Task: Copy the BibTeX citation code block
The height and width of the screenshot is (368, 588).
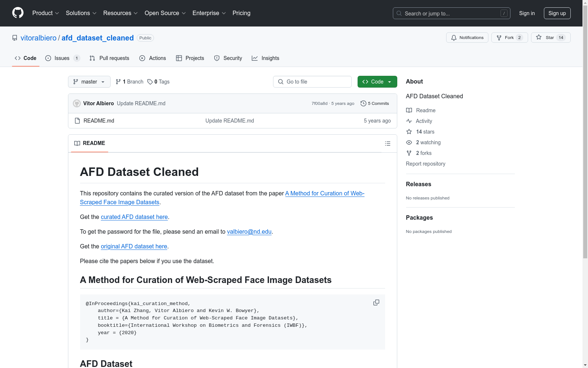Action: pyautogui.click(x=376, y=302)
